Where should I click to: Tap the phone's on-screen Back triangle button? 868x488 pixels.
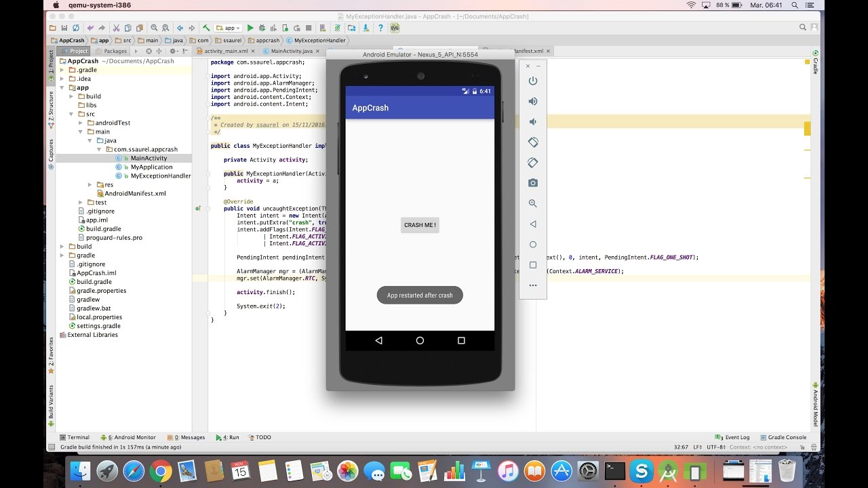point(378,341)
